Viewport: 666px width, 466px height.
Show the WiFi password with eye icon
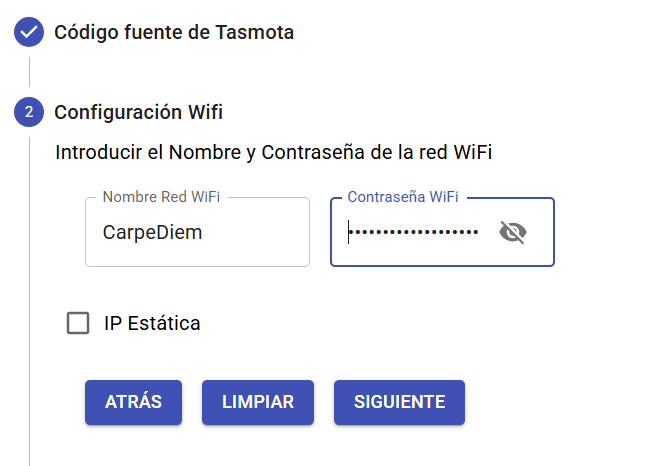pyautogui.click(x=513, y=233)
